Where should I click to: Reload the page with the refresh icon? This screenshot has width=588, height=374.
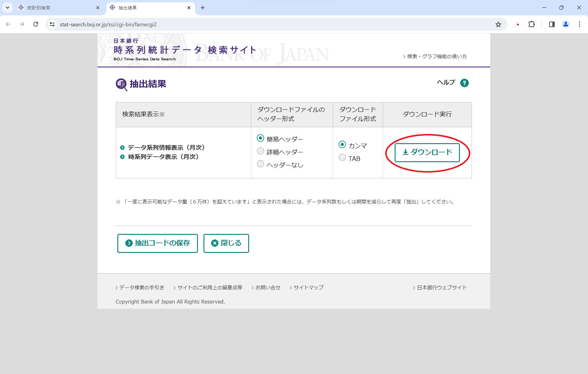pyautogui.click(x=36, y=25)
